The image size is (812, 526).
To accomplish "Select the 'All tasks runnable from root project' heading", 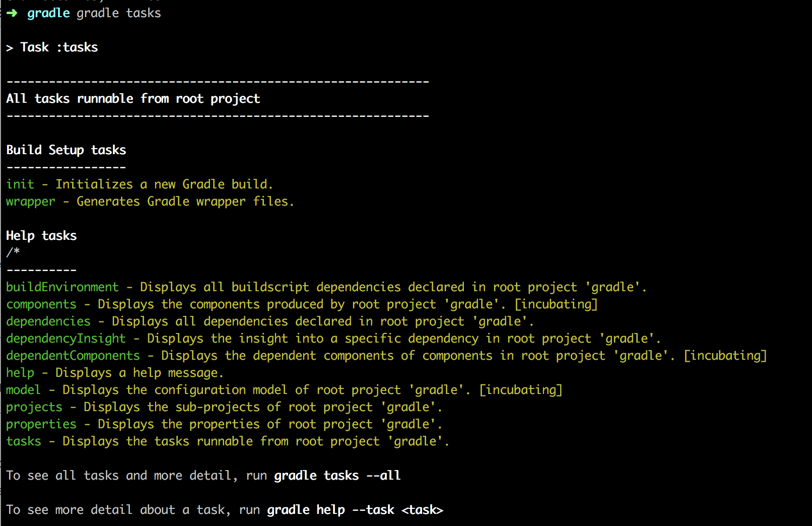I will (x=133, y=99).
